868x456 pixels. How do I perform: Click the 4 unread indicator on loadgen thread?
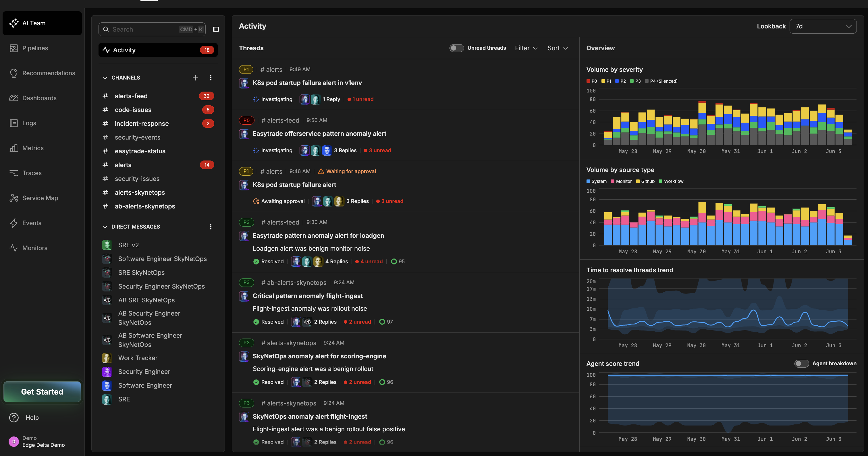pos(369,261)
